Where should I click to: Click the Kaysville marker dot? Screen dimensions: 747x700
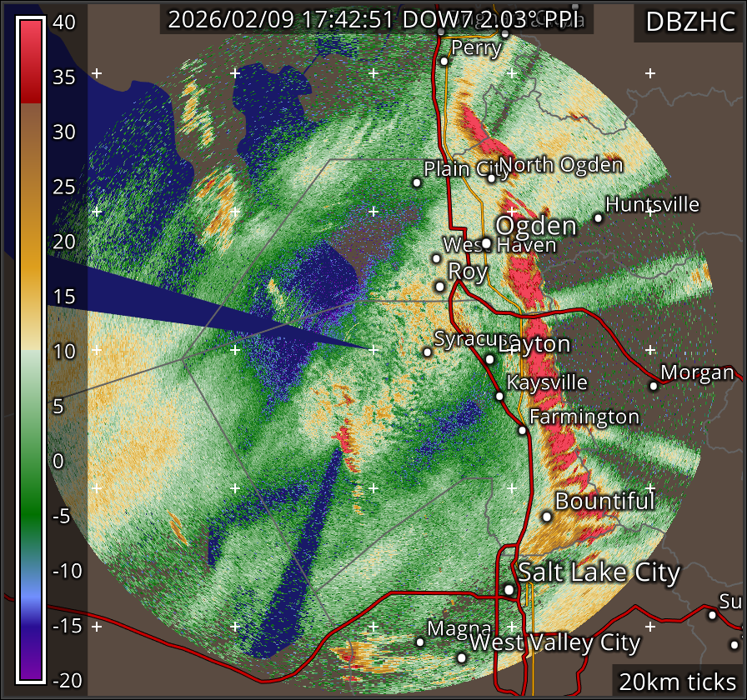coord(499,396)
